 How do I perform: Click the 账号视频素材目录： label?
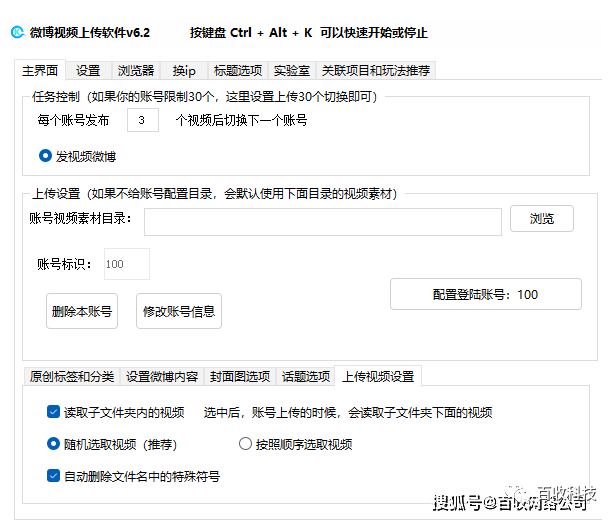80,218
